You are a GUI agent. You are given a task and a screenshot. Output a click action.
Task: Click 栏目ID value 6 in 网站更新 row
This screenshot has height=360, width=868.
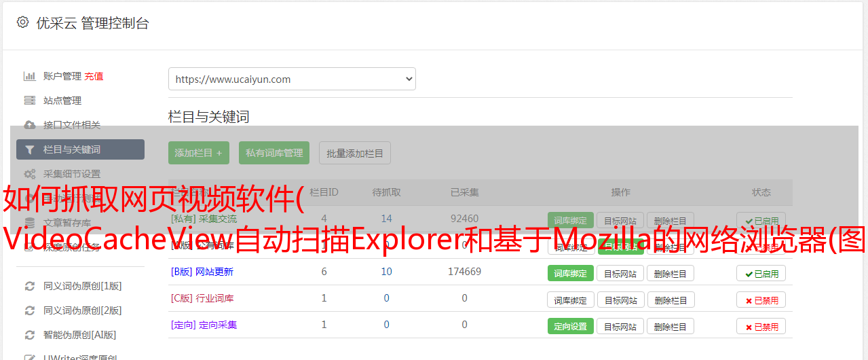click(324, 272)
